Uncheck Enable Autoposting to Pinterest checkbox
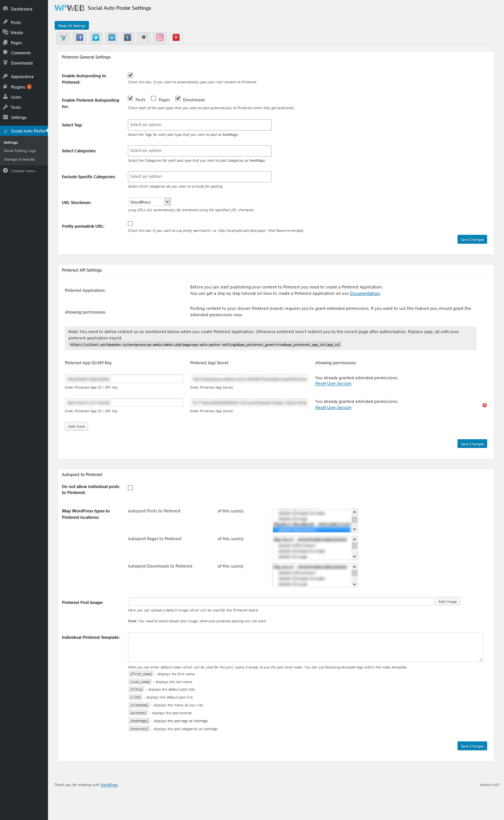Viewport: 504px width, 820px height. 130,75
